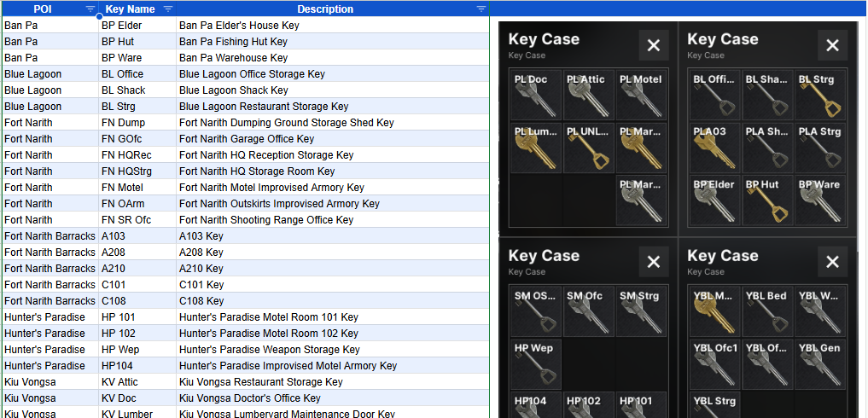Select the YBL Gen key icon
The image size is (868, 418).
click(x=820, y=364)
